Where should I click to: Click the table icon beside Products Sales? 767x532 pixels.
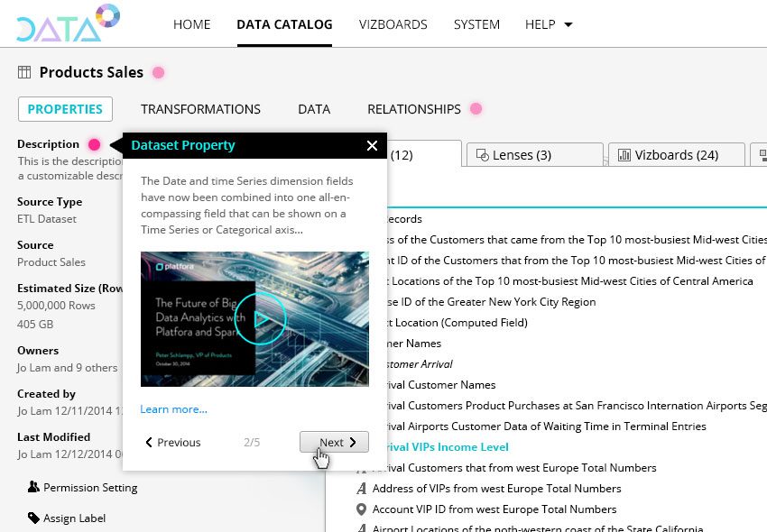24,72
